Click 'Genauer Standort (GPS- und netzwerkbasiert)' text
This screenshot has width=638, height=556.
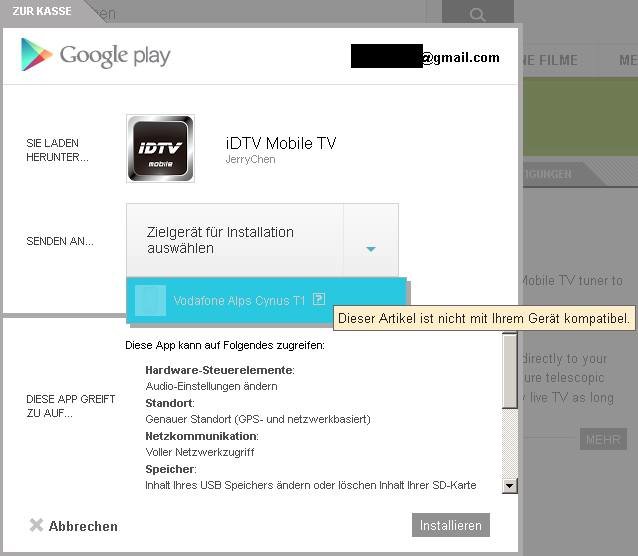[x=258, y=419]
